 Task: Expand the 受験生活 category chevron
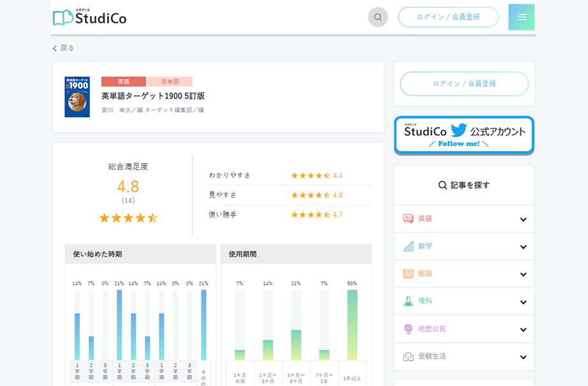pos(523,357)
